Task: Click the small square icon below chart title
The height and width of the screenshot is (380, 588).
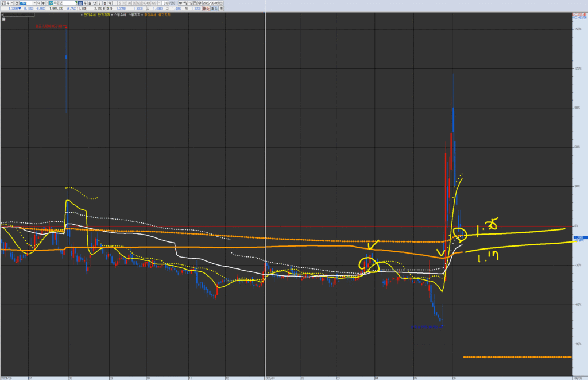Action: coord(4,19)
